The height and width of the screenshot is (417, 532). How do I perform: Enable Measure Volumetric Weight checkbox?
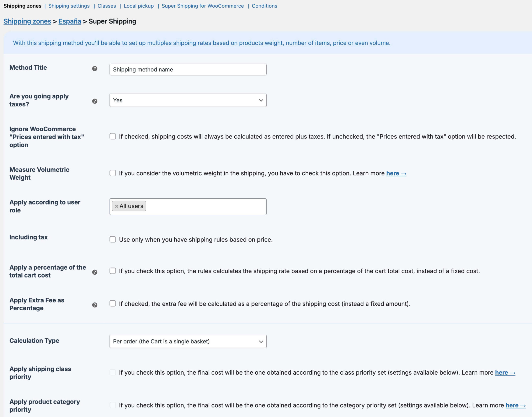coord(112,173)
